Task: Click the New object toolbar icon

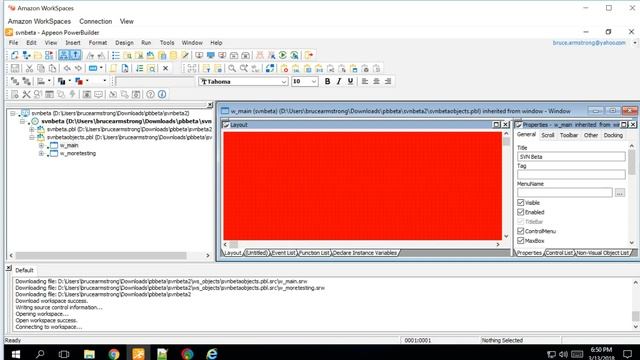Action: point(15,55)
